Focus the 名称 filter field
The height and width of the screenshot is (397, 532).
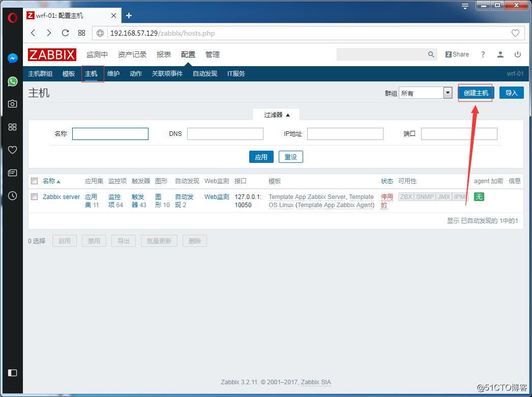(x=110, y=133)
